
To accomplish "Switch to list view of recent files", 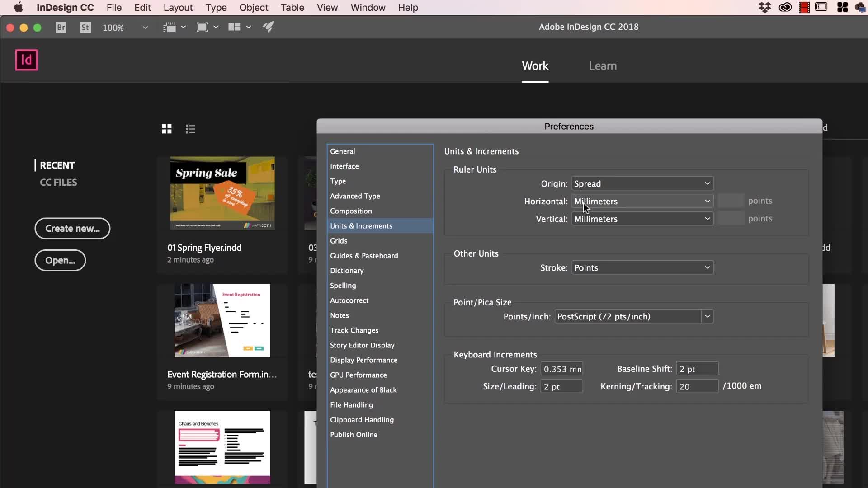I will pos(190,129).
